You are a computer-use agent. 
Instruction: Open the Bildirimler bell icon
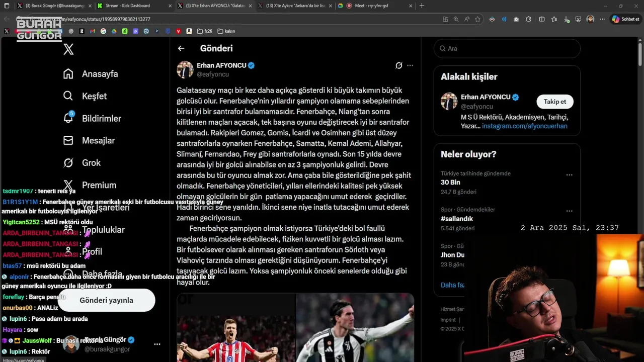pyautogui.click(x=68, y=118)
